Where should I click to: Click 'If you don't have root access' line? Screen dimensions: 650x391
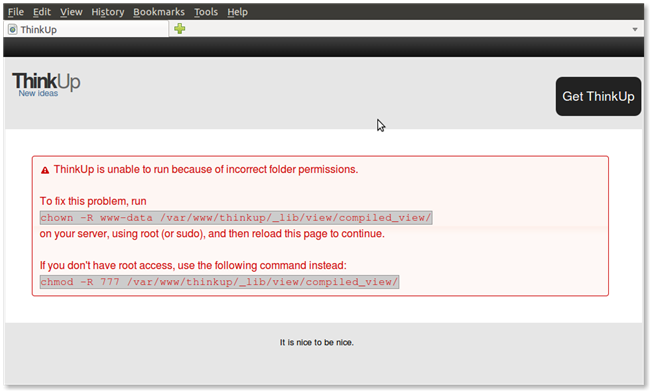pyautogui.click(x=193, y=265)
